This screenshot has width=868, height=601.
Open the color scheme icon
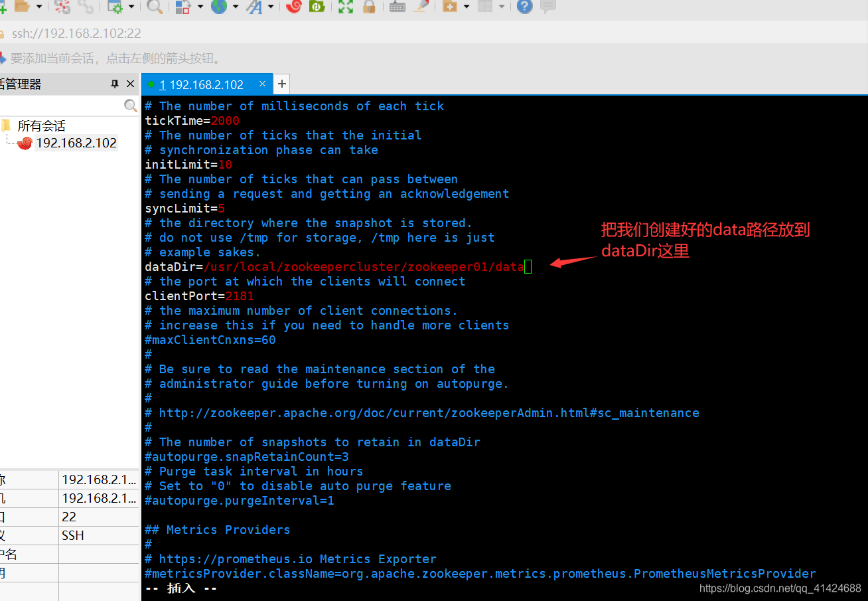pyautogui.click(x=184, y=7)
